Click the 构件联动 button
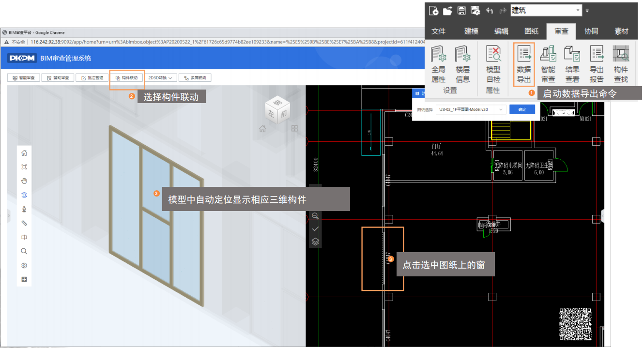 coord(127,78)
